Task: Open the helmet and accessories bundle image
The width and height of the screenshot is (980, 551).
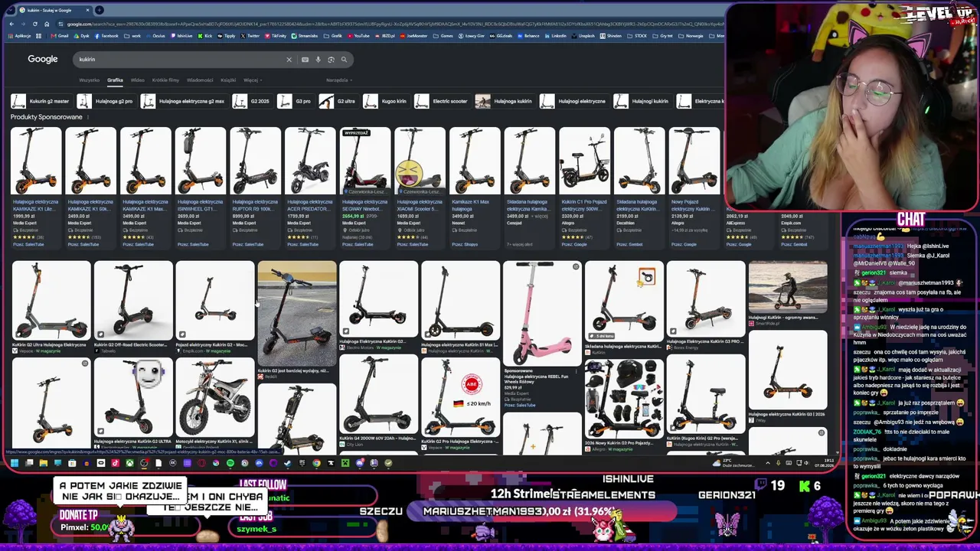Action: 624,398
